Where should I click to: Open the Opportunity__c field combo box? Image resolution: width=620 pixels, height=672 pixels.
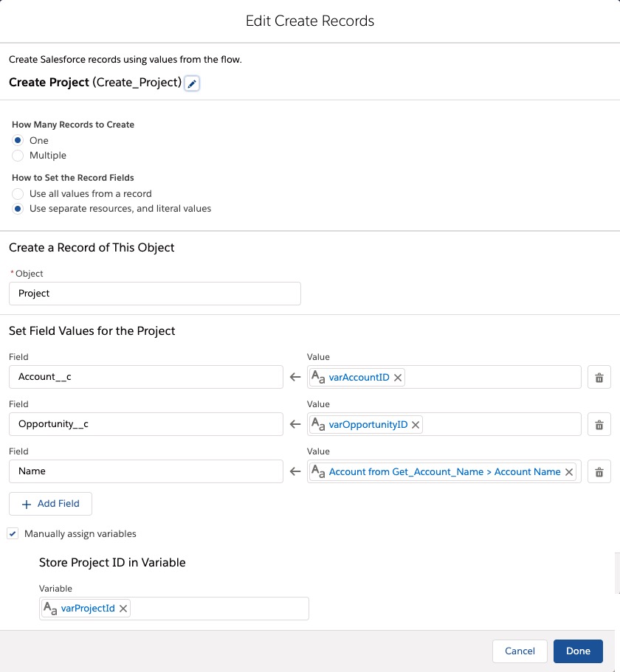146,424
